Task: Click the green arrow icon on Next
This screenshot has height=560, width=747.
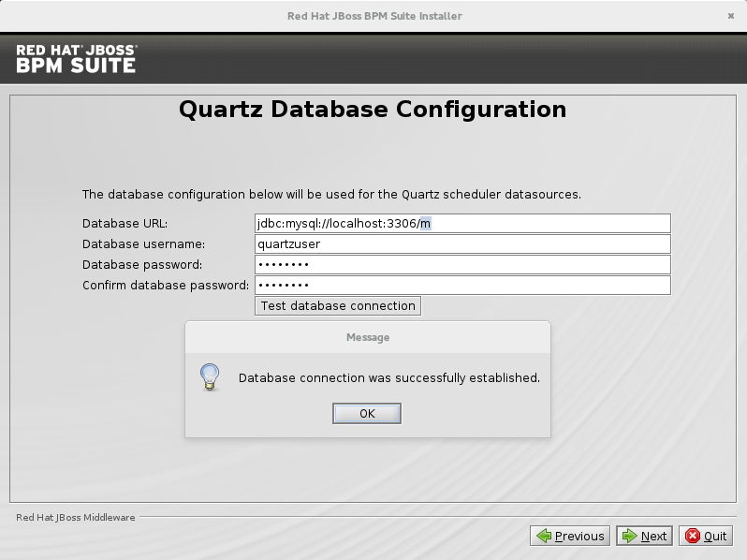Action: pos(629,537)
